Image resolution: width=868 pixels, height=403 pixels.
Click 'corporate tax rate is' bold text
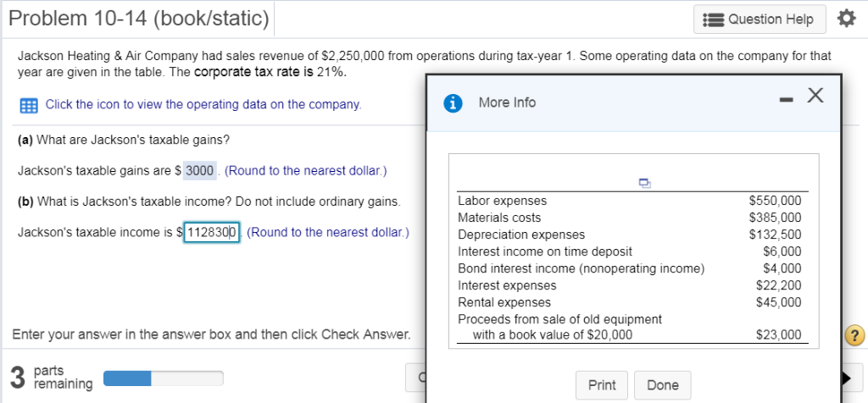[254, 72]
